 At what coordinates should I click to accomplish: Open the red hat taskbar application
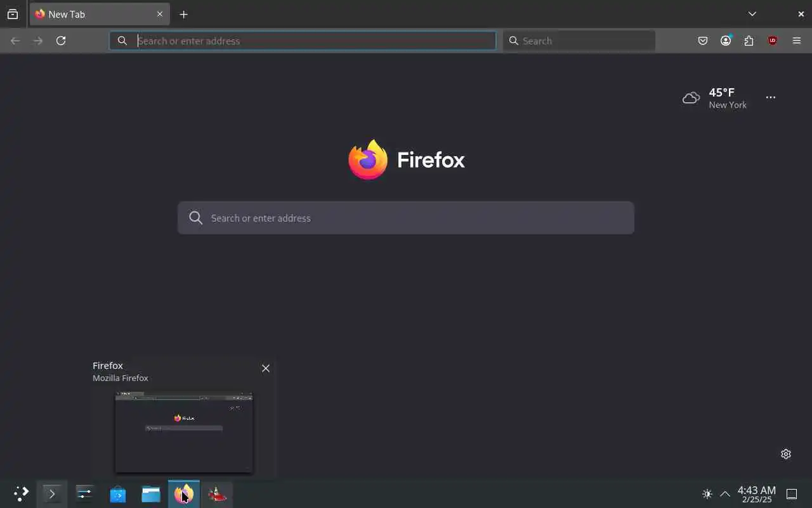tap(217, 494)
